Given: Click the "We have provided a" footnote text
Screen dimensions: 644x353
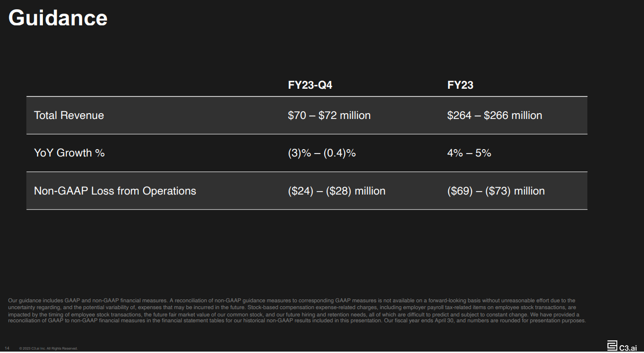Looking at the screenshot, I should 555,314.
